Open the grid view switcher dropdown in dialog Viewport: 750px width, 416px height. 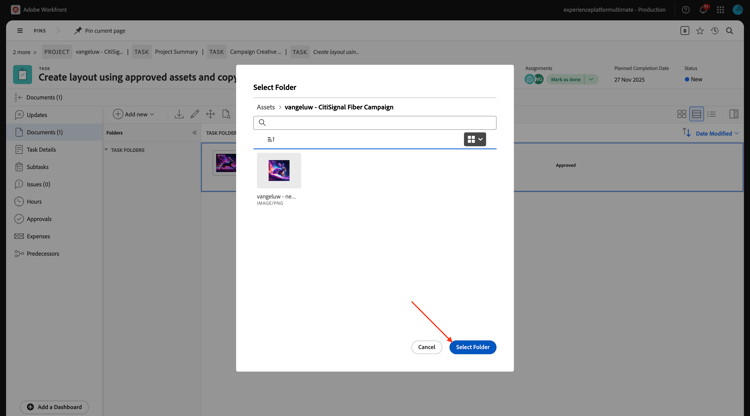474,139
